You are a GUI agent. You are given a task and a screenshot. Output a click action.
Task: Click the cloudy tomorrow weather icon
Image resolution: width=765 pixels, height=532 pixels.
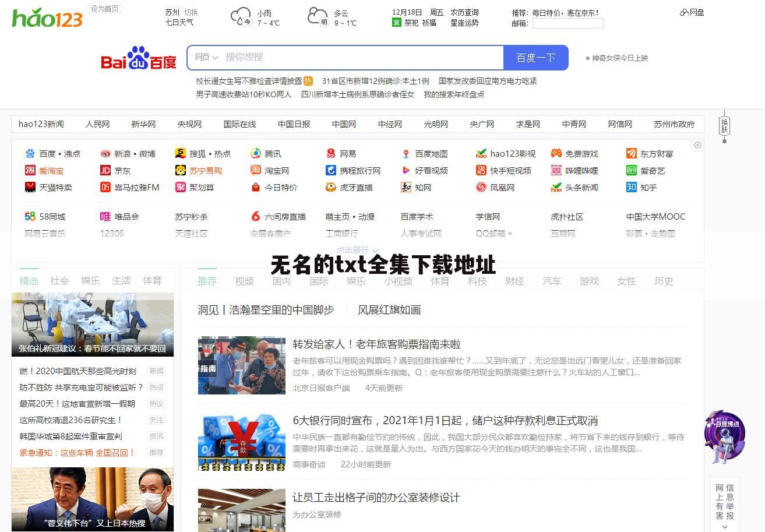coord(318,17)
